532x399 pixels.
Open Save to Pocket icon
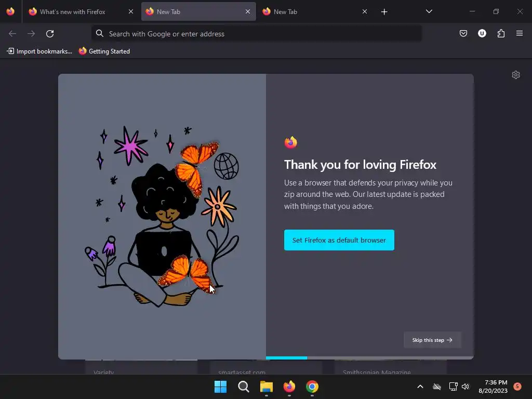463,33
